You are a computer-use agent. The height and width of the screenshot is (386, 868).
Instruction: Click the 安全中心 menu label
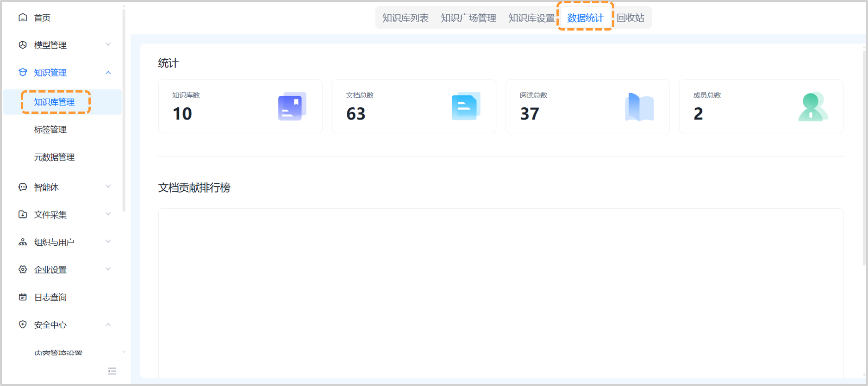(50, 325)
